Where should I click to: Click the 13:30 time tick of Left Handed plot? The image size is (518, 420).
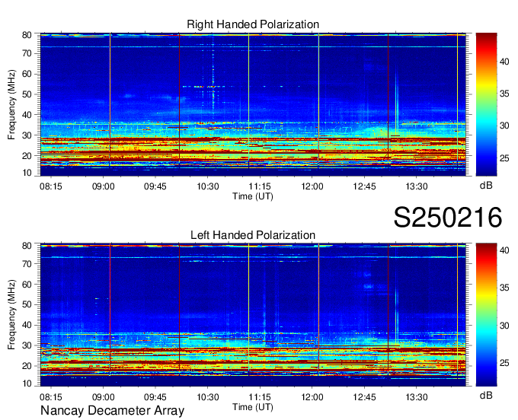coord(417,397)
